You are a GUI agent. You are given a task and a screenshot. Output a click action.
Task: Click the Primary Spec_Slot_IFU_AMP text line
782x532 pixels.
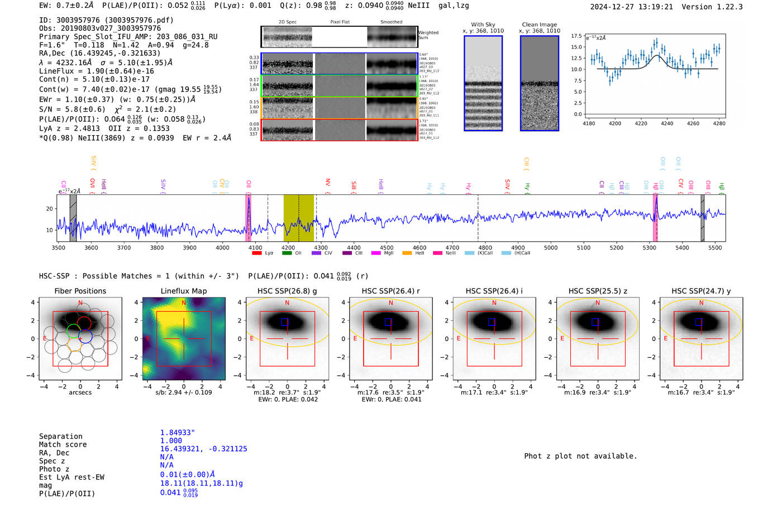pyautogui.click(x=128, y=36)
